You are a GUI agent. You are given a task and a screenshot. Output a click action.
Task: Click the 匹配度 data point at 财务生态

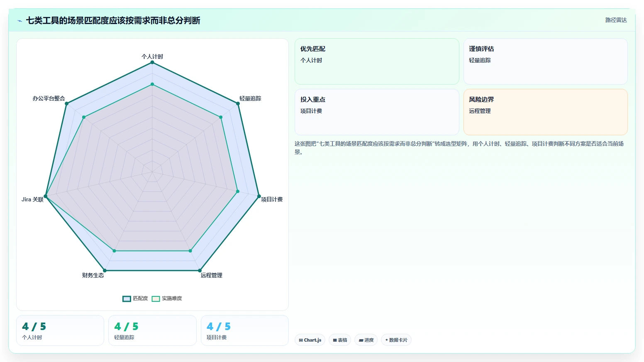click(105, 271)
